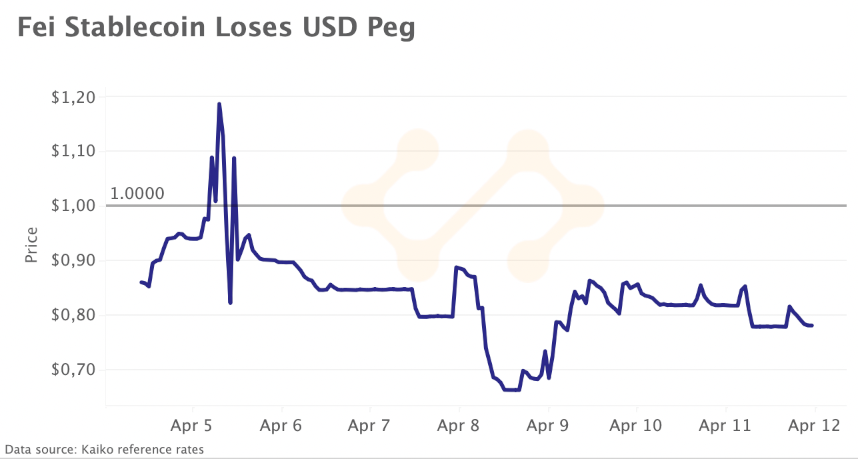858x459 pixels.
Task: Click the $0,80 y-axis label
Action: pyautogui.click(x=74, y=315)
